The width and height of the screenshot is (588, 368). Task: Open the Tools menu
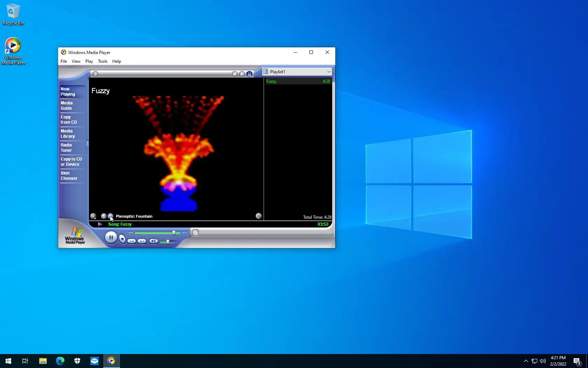(x=103, y=61)
